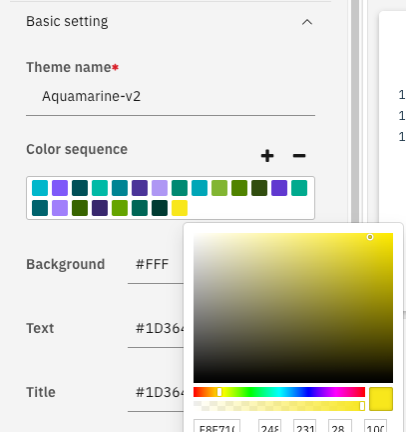Click the alpha slider handle at the right end
406x432 pixels.
click(362, 406)
